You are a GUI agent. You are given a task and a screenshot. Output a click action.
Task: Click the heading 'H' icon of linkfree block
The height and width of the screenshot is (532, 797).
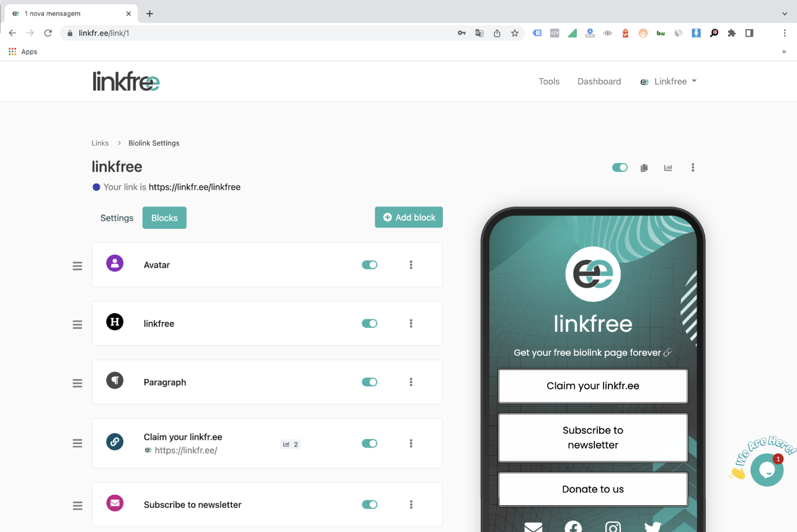(115, 322)
